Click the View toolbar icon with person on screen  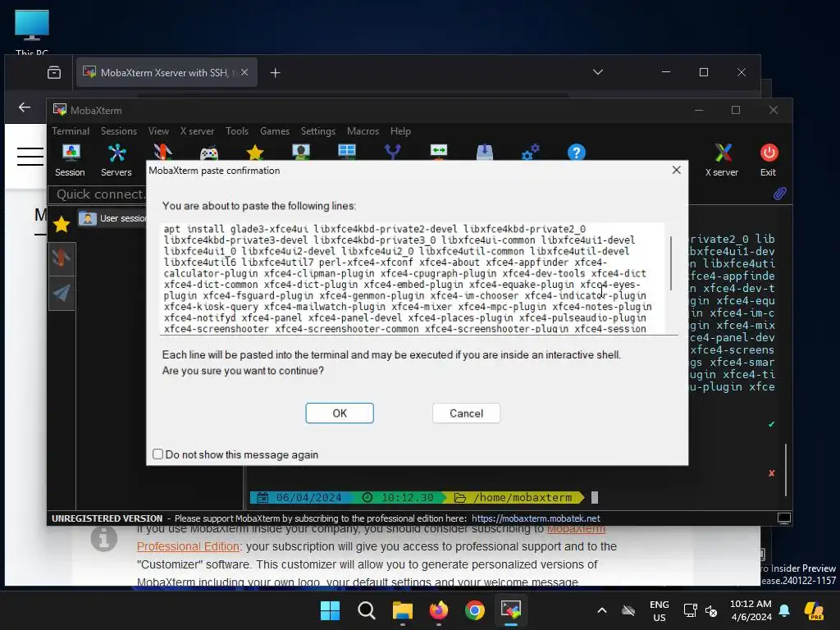(301, 152)
